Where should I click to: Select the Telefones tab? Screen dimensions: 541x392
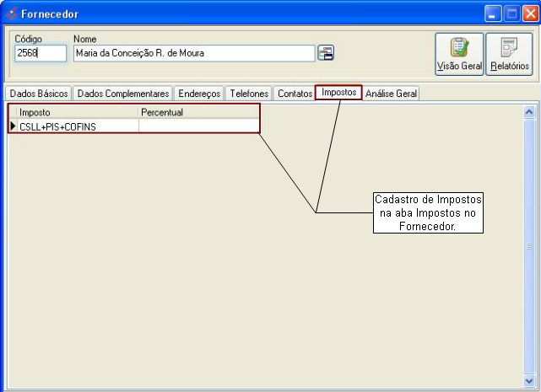point(249,94)
